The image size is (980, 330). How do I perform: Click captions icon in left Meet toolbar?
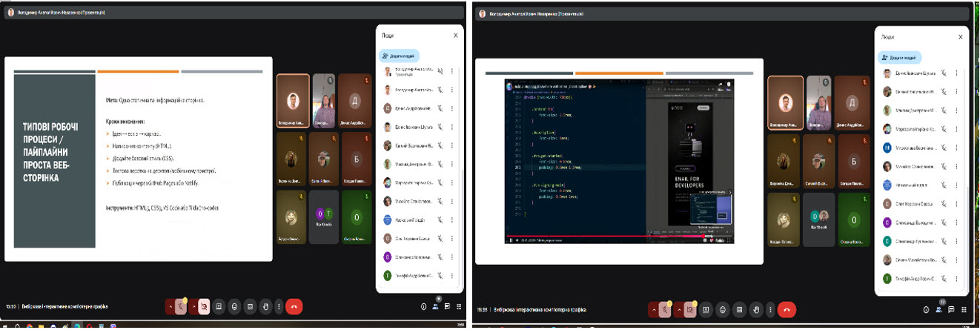(x=250, y=306)
